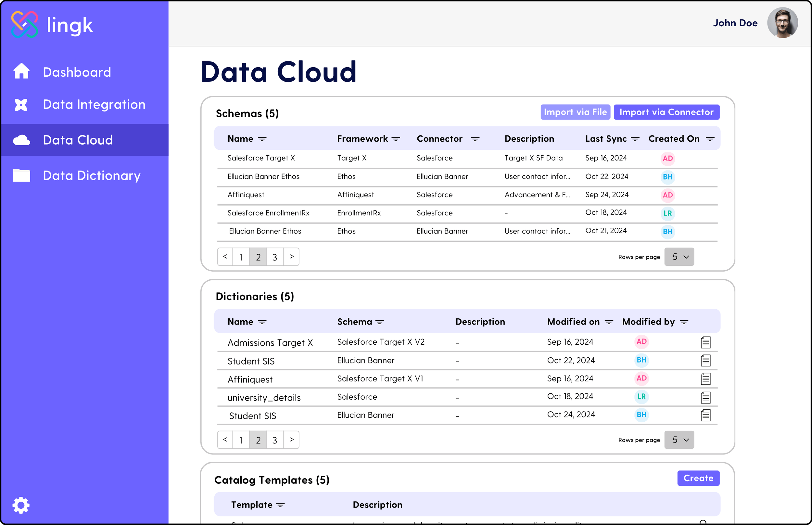
Task: Toggle filter on Modified by column
Action: 684,322
